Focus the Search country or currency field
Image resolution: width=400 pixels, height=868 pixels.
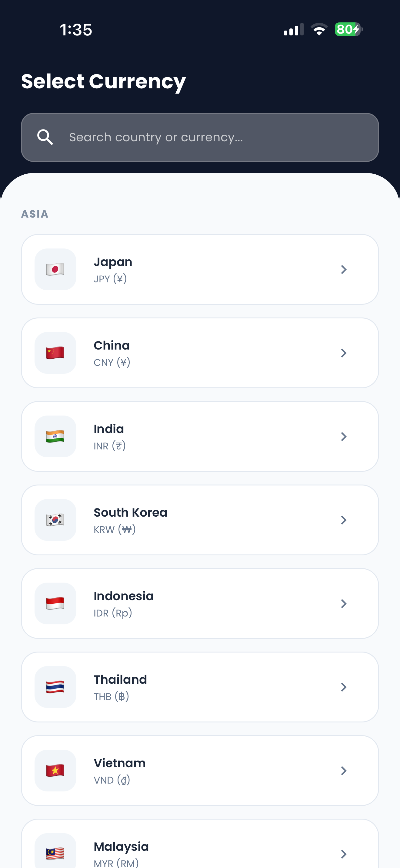[200, 137]
